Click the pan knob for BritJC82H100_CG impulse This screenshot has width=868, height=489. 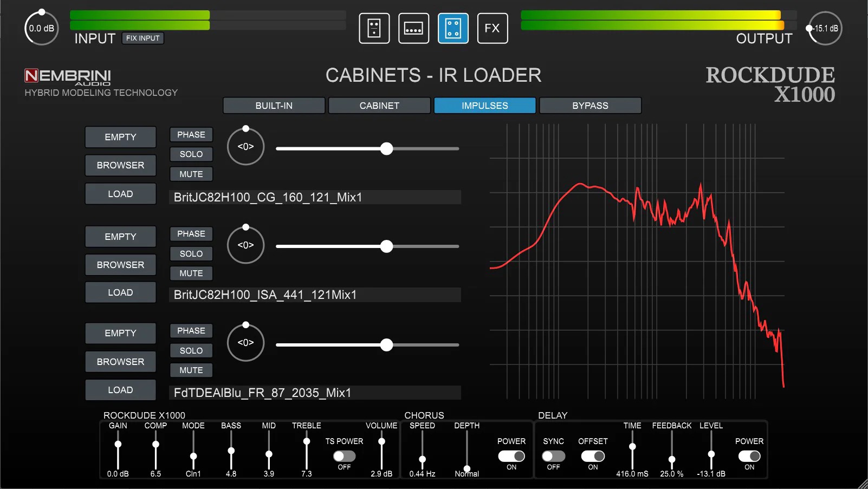coord(245,147)
